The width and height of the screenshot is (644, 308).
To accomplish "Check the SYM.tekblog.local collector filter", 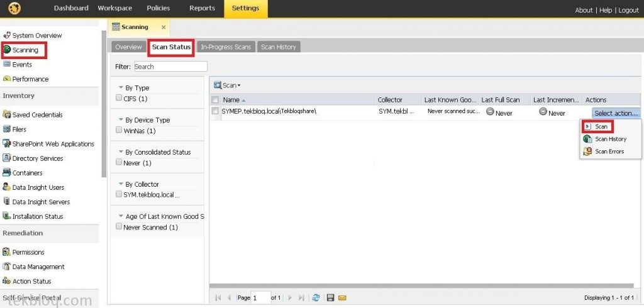I will [x=119, y=194].
